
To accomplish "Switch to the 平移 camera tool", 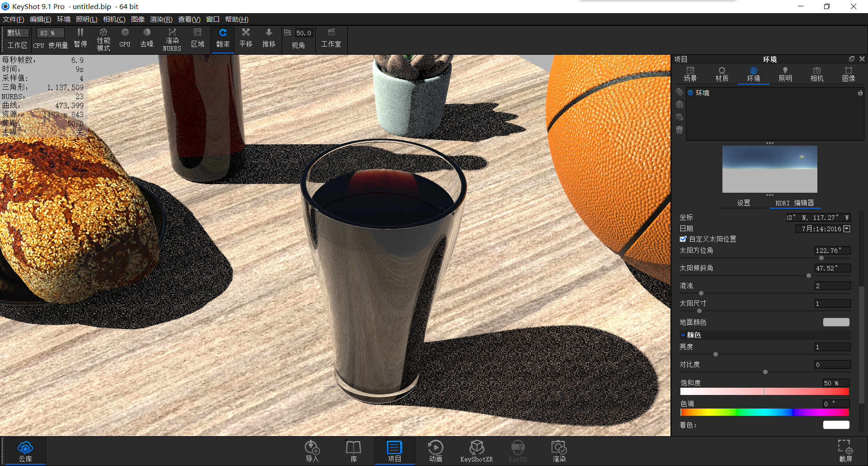I will click(x=246, y=38).
